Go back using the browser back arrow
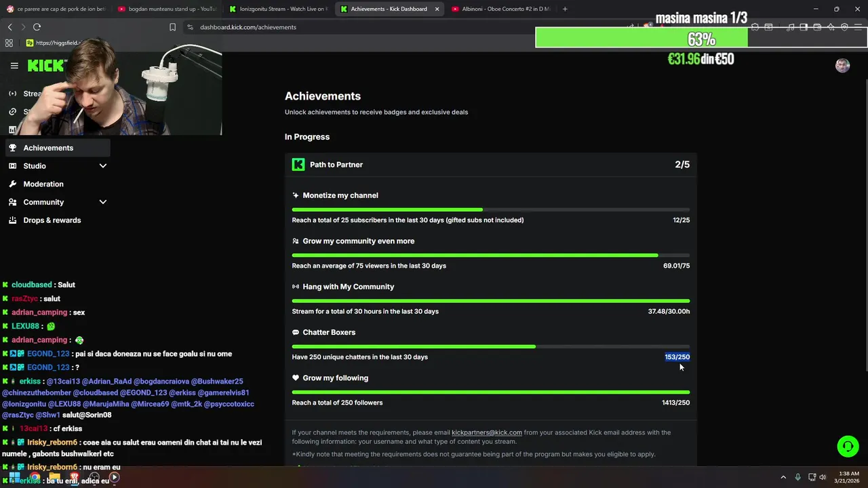 pyautogui.click(x=10, y=27)
